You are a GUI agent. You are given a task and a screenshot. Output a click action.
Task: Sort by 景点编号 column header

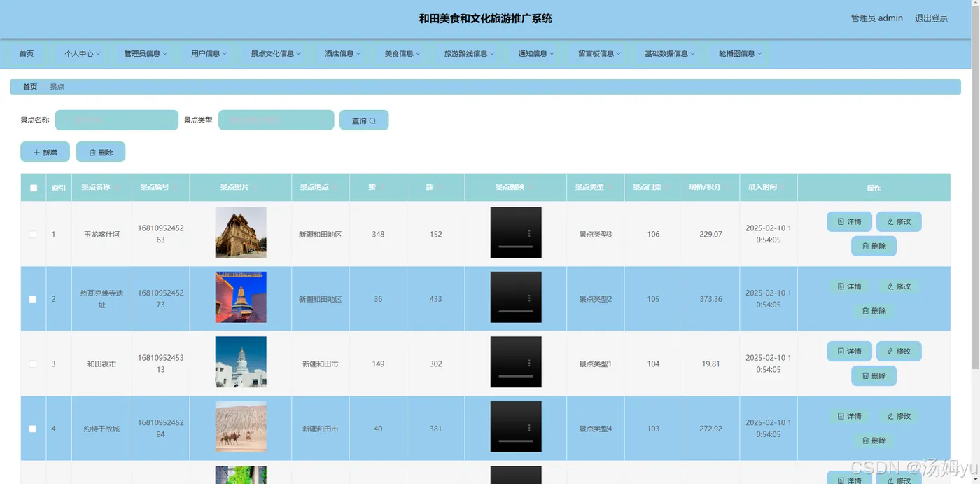pyautogui.click(x=160, y=187)
